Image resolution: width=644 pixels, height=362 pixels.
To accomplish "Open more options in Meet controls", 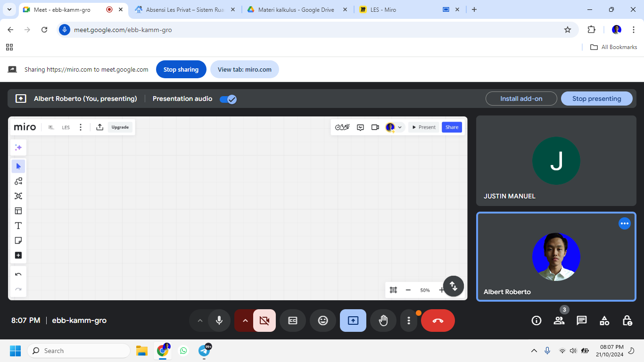I will click(x=409, y=321).
